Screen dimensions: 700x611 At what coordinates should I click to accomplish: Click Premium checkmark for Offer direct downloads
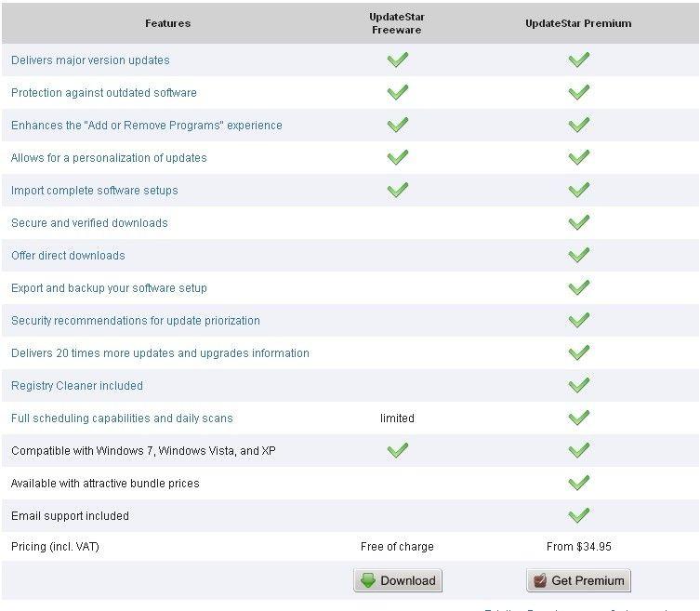(x=578, y=255)
